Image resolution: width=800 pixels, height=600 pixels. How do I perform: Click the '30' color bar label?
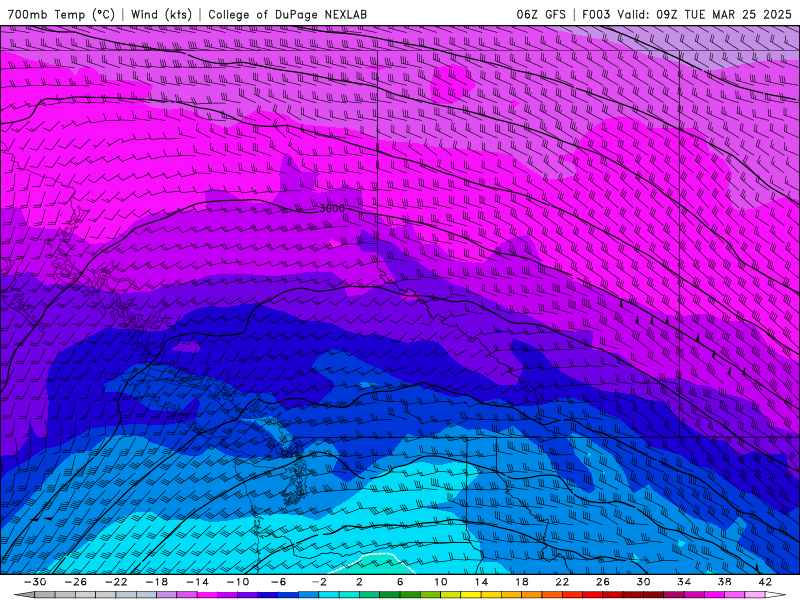(x=643, y=582)
